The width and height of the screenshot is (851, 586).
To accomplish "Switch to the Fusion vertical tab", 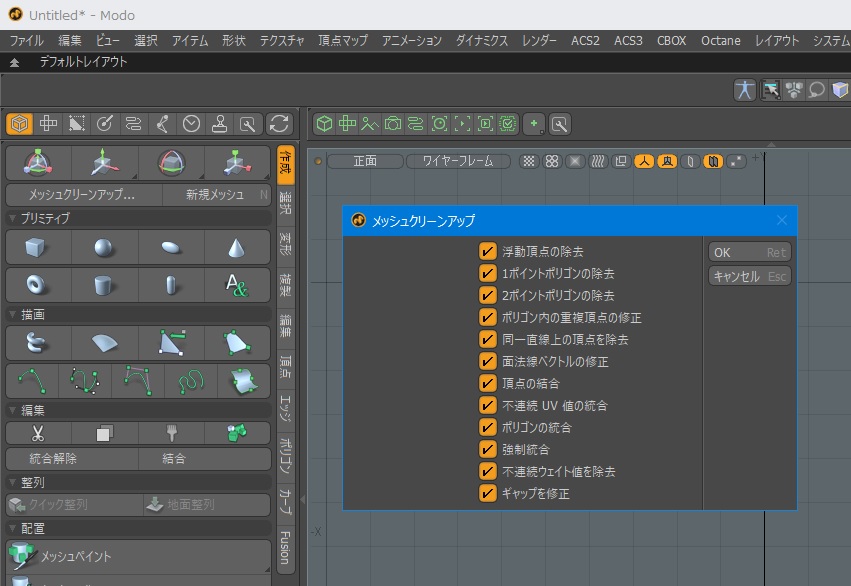I will 285,548.
